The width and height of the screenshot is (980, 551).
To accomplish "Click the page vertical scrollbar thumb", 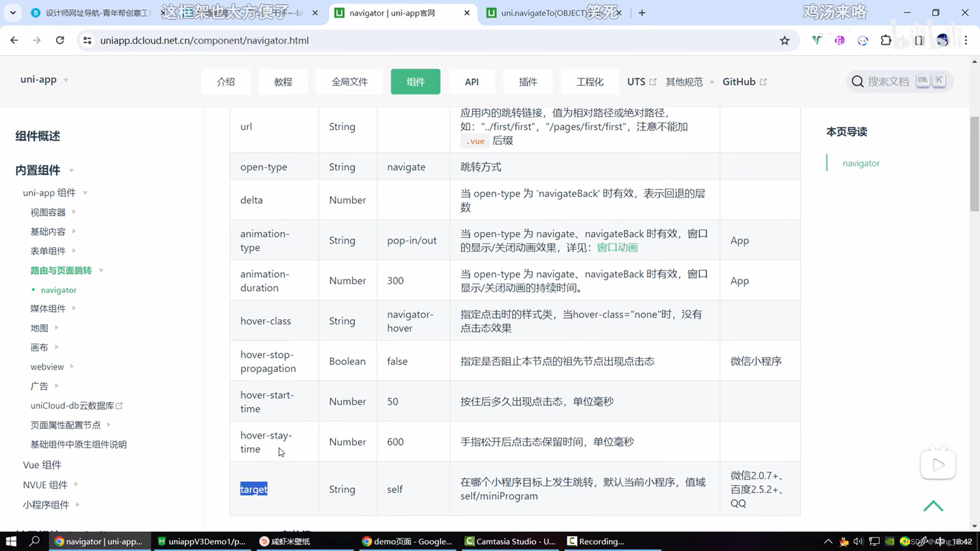I will pyautogui.click(x=974, y=163).
